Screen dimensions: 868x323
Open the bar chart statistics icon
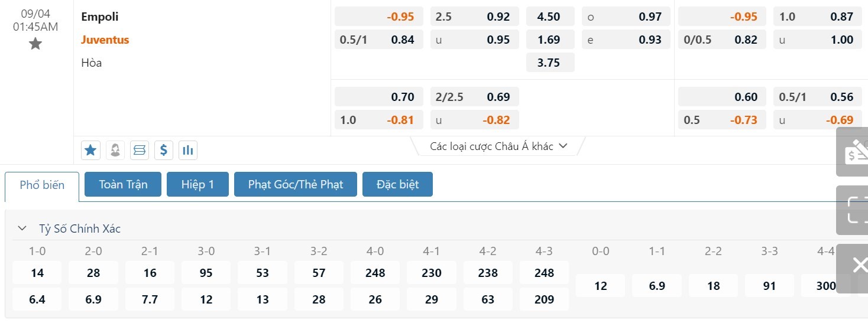tap(188, 151)
